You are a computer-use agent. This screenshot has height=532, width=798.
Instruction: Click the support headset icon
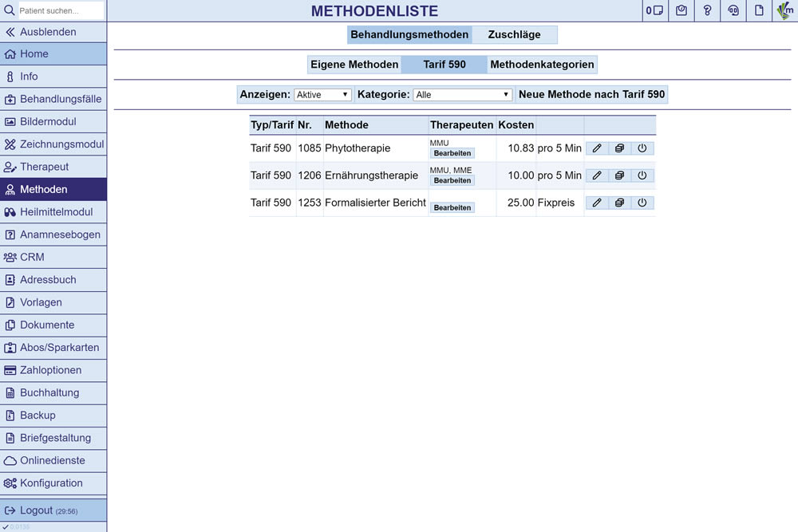point(733,10)
